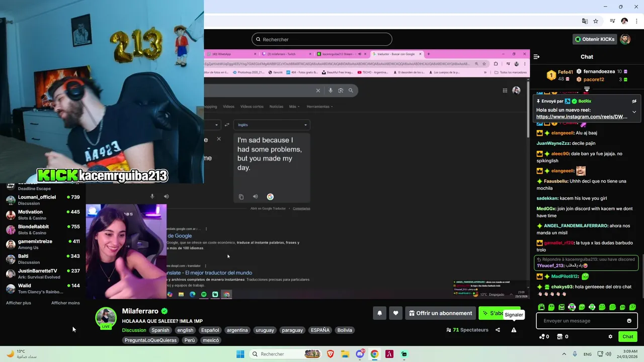Reply to the 1Youcef_213 chat message

click(587, 262)
